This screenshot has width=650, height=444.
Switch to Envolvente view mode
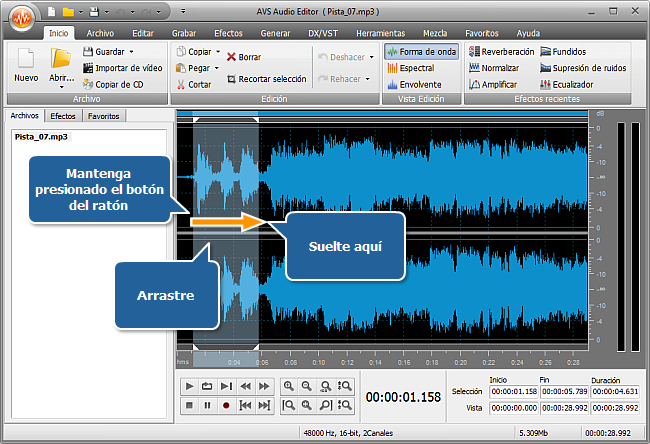418,84
